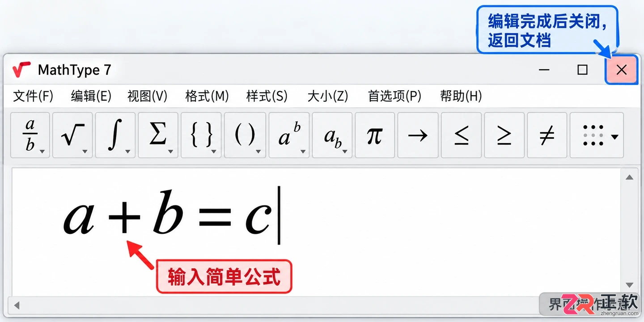
Task: Add parentheses fence template
Action: click(245, 135)
